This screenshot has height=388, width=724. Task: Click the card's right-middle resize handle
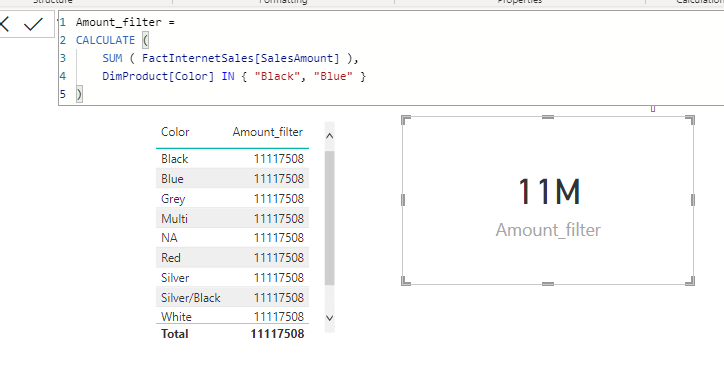pyautogui.click(x=693, y=200)
